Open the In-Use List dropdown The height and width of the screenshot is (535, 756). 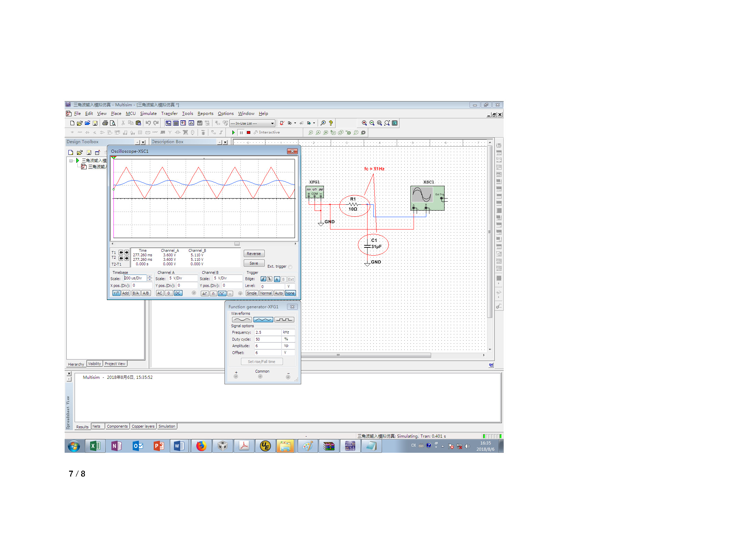(272, 123)
